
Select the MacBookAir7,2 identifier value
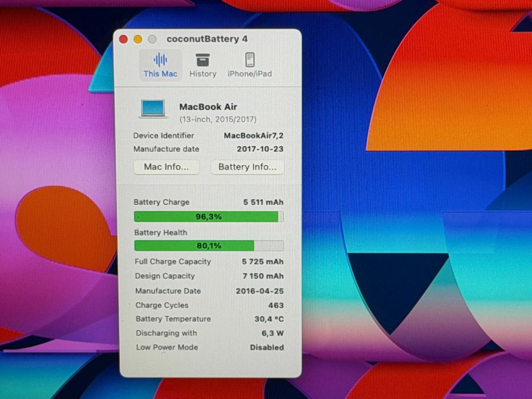pos(253,136)
